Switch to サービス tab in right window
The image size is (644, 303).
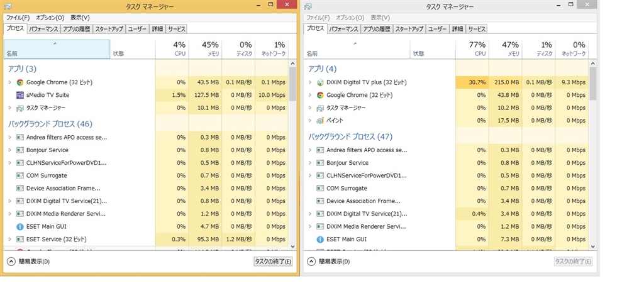(x=477, y=29)
